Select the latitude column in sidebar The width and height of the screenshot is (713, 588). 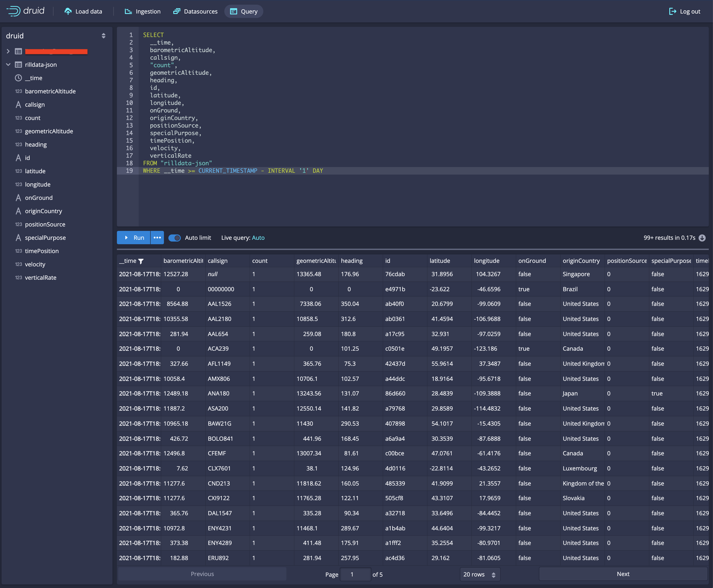click(35, 171)
